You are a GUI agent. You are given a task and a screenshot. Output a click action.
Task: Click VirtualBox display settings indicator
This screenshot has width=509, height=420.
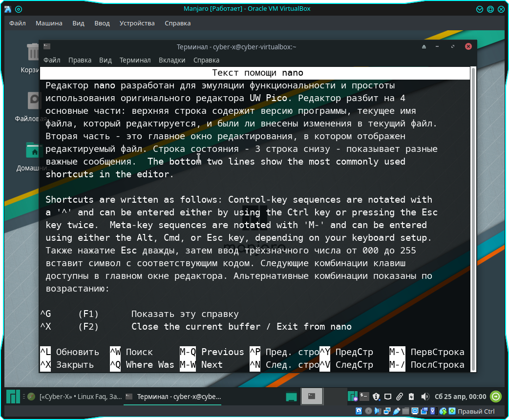(415, 411)
